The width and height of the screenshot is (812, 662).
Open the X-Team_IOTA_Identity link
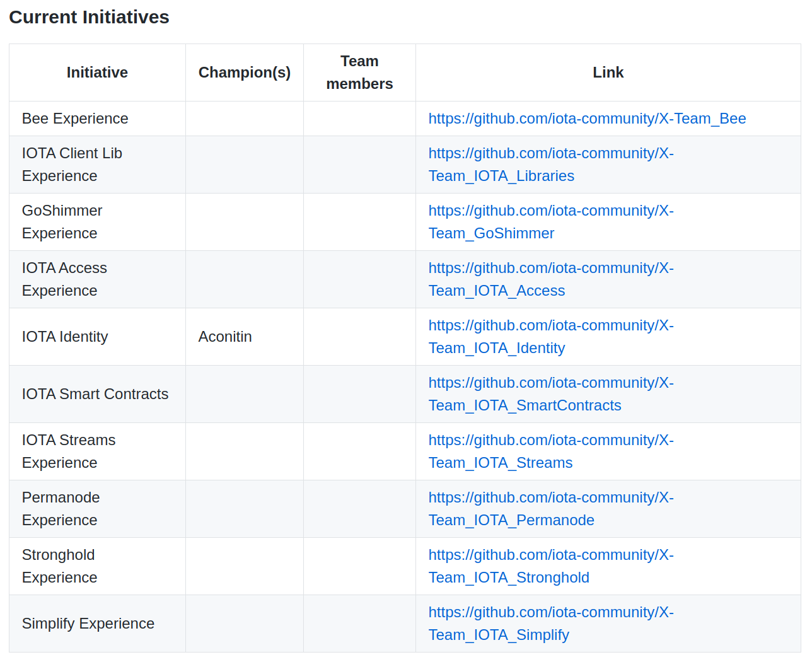551,337
